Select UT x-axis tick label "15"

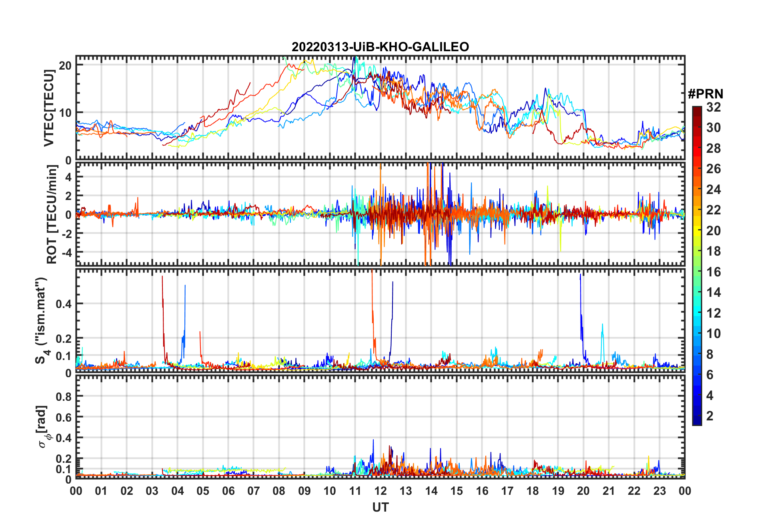click(457, 491)
